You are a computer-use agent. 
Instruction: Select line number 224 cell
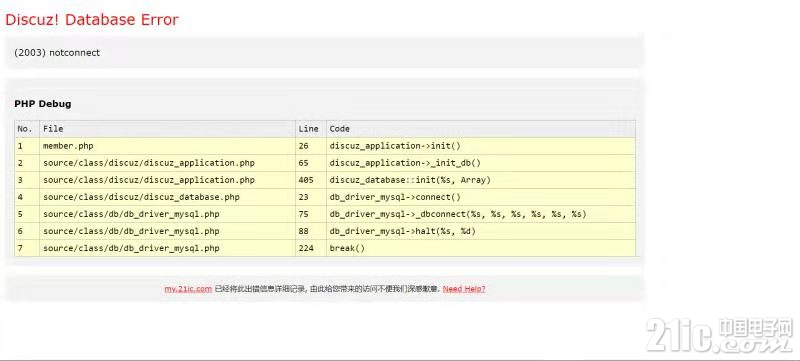[311, 248]
